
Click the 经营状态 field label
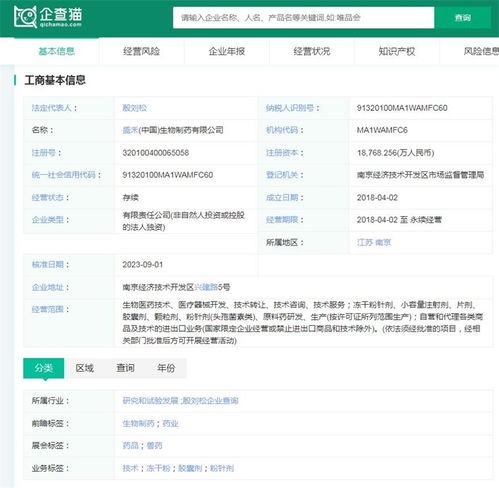coord(48,198)
